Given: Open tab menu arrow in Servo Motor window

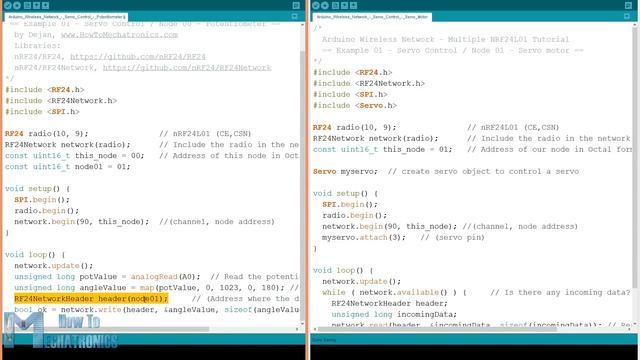Looking at the screenshot, I should [627, 17].
